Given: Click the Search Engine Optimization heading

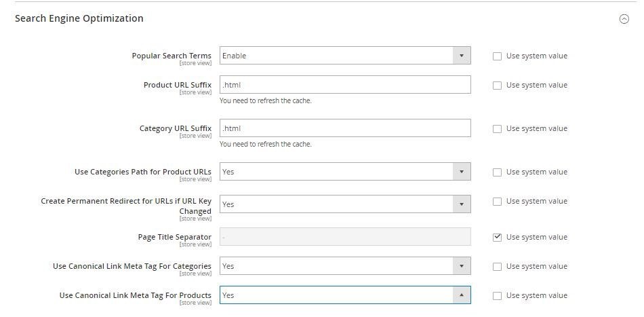Looking at the screenshot, I should point(79,18).
